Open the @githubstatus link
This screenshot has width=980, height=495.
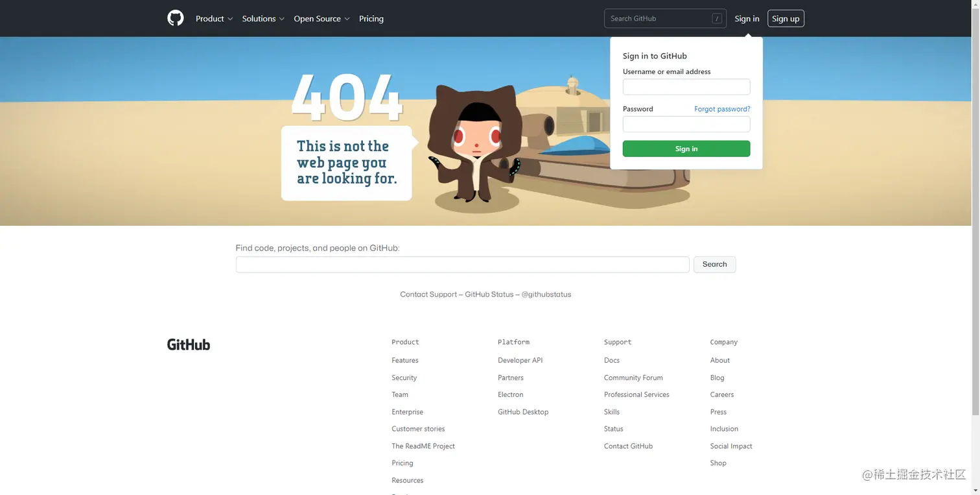pos(546,295)
